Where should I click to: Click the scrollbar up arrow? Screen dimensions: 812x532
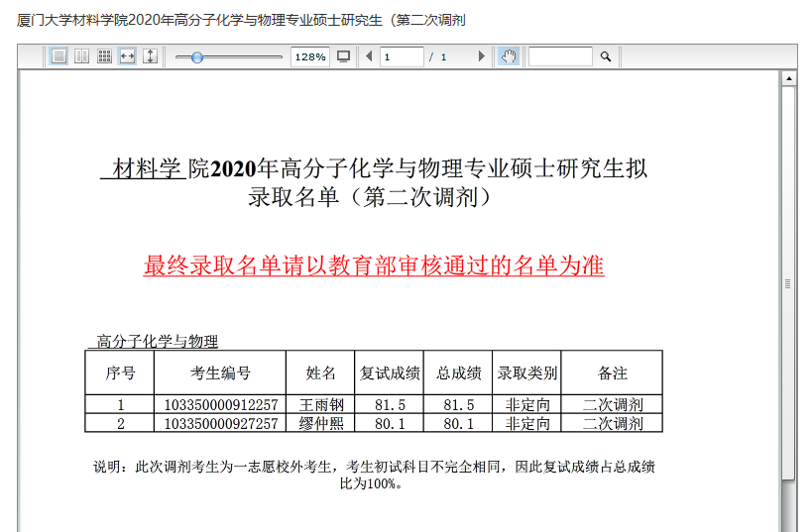click(789, 78)
